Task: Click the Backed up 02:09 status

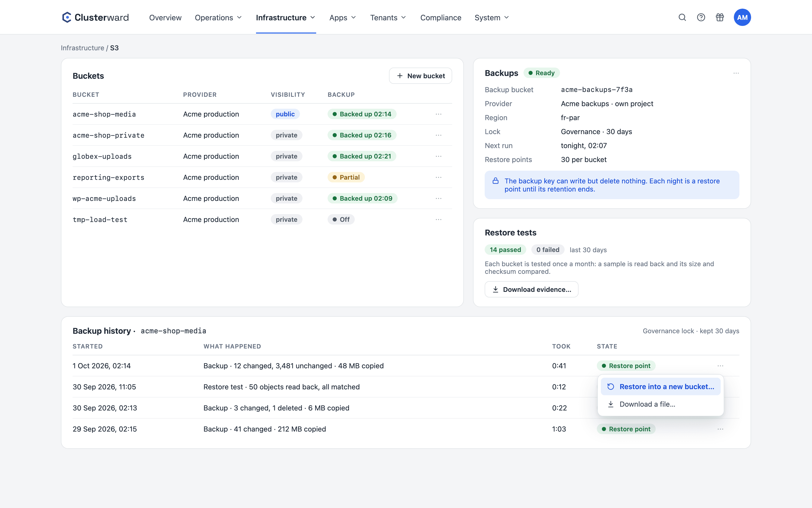Action: 362,199
